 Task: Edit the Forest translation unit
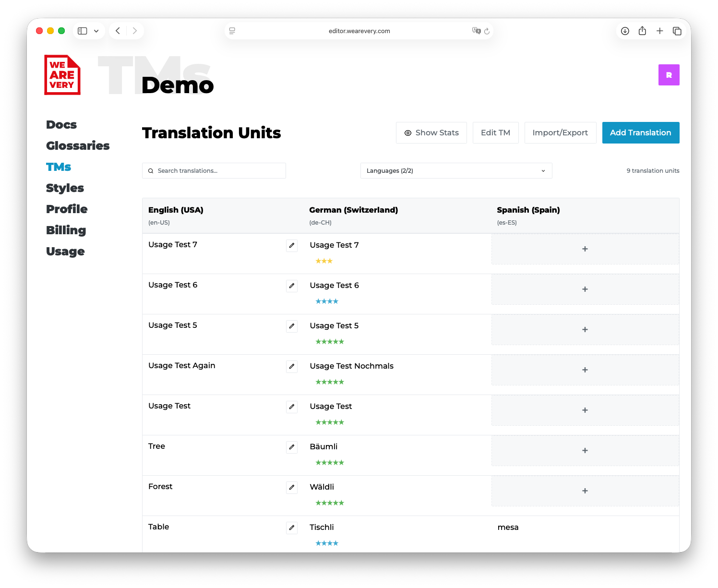pos(292,488)
